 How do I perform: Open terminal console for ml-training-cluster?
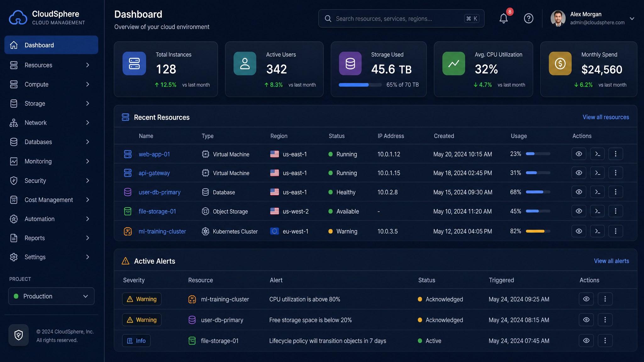597,231
